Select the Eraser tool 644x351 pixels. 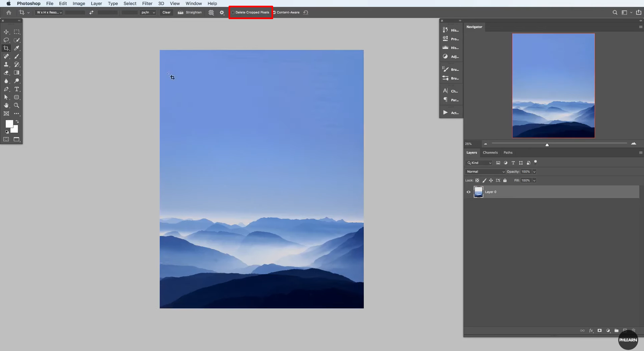tap(6, 73)
